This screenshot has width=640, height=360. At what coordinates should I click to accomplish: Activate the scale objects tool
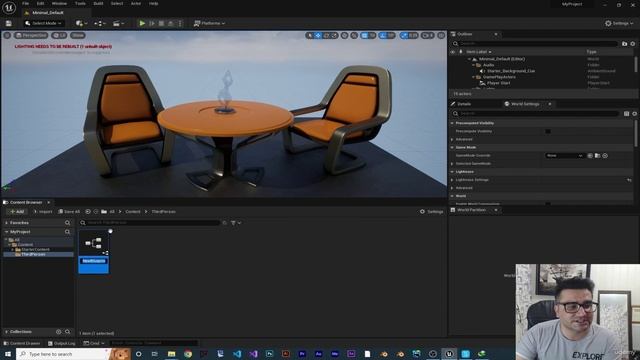pos(334,36)
